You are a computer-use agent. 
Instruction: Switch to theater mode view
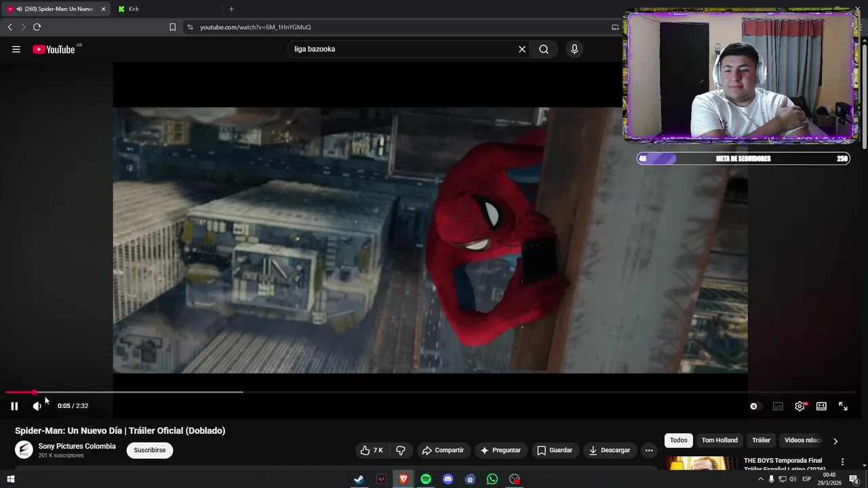tap(821, 406)
